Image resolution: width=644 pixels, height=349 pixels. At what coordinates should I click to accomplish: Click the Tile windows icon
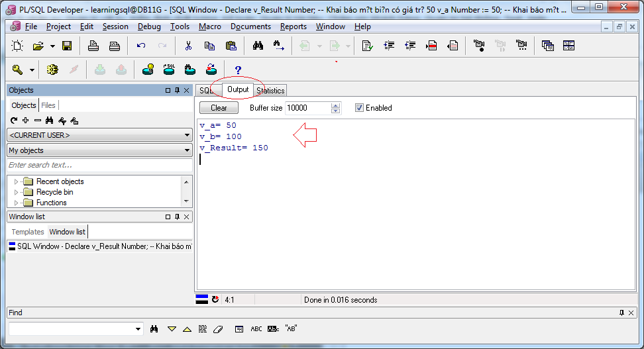tap(569, 46)
